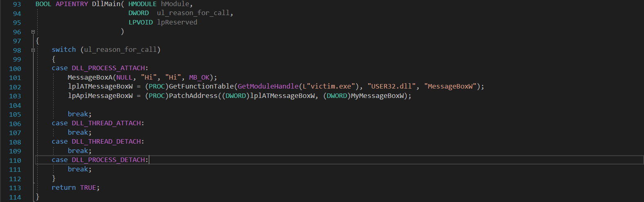Click the "MessageBoxW" string literal
The width and height of the screenshot is (644, 202).
pyautogui.click(x=451, y=87)
